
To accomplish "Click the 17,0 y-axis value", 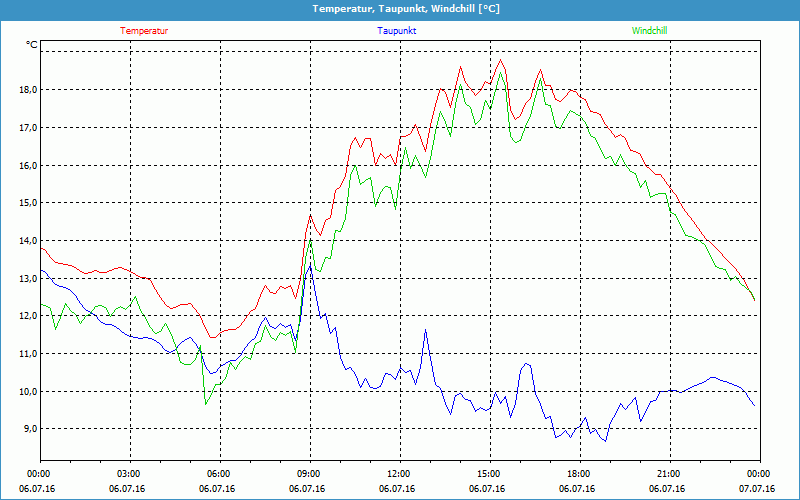I will [x=30, y=128].
